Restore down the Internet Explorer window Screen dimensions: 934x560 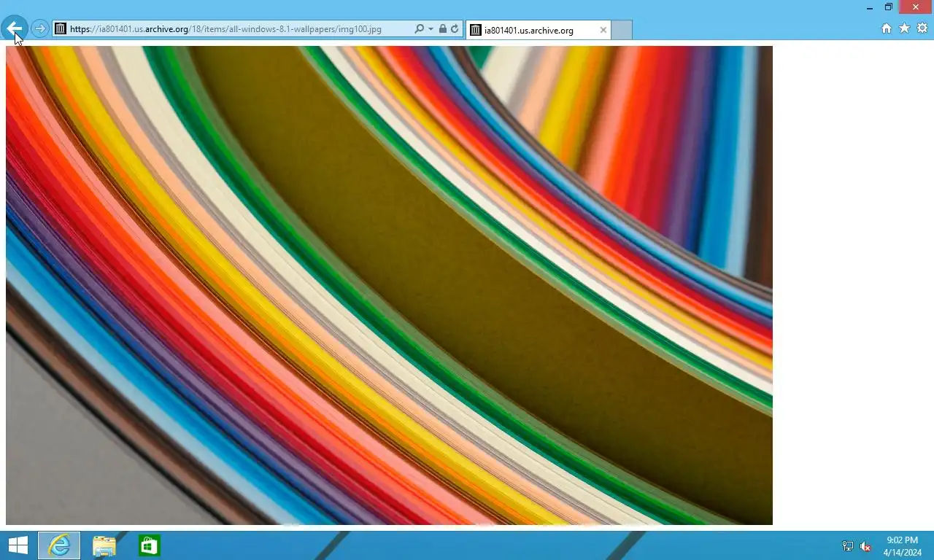coord(889,7)
